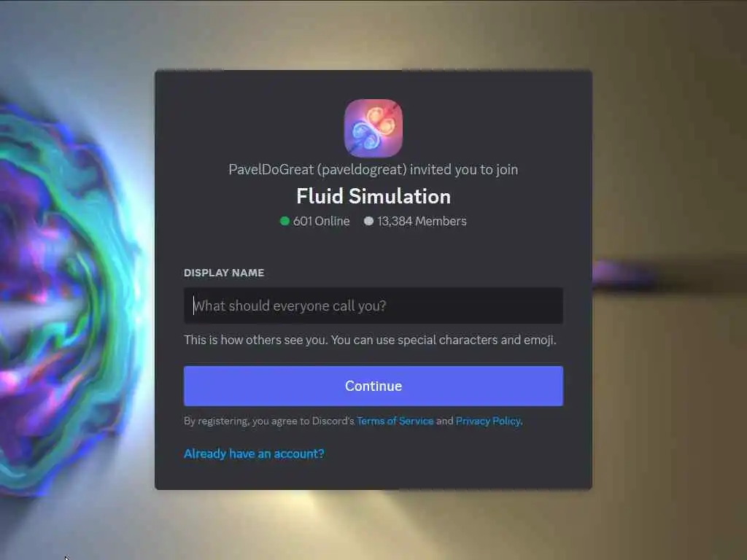Select the 13,384 Members counter text
Screen dimensions: 747x560
pos(422,221)
